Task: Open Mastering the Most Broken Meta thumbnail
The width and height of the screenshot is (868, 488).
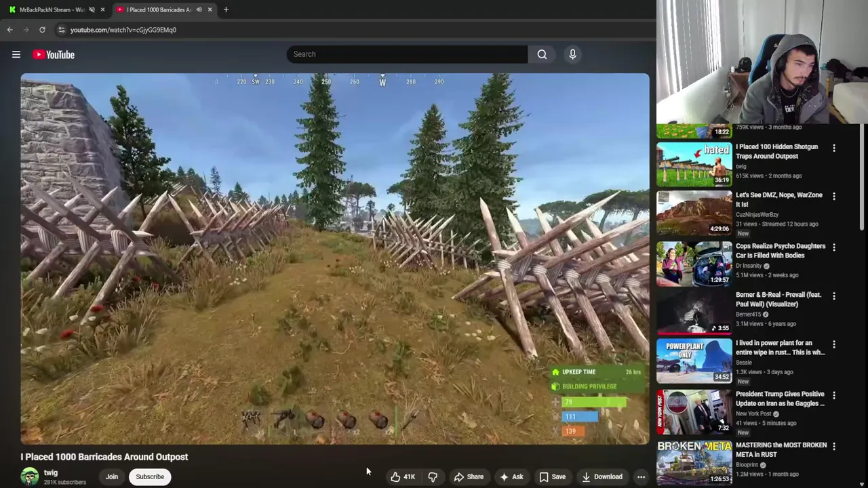Action: [x=694, y=463]
